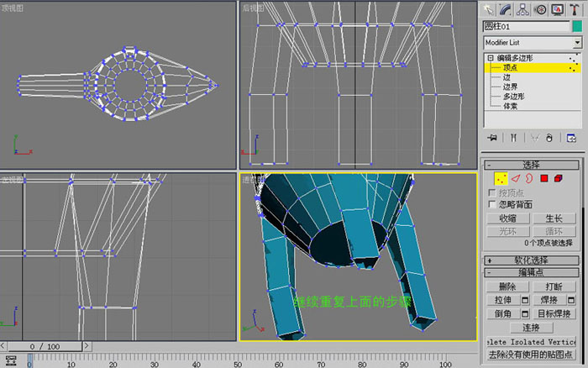
Task: Click the 删除 button
Action: point(507,287)
